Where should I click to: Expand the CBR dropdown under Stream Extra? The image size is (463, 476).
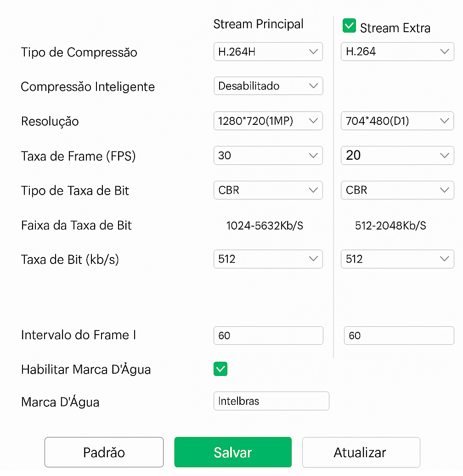pyautogui.click(x=397, y=190)
